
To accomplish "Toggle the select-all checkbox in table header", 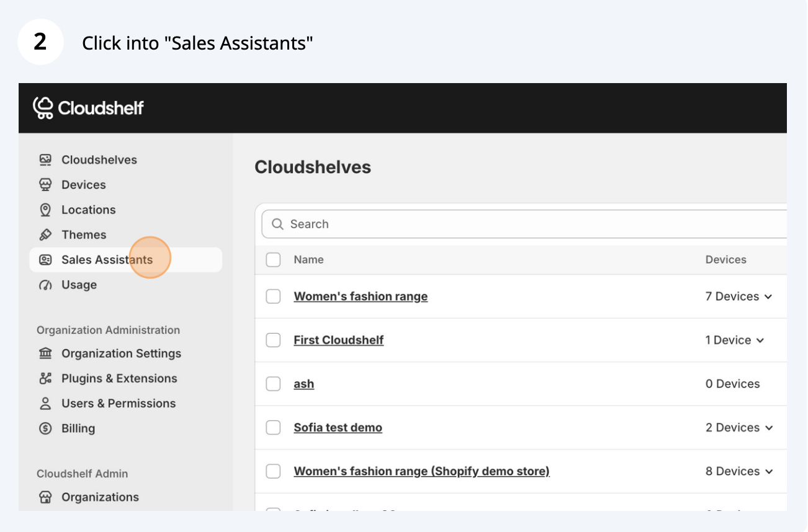I will 273,260.
